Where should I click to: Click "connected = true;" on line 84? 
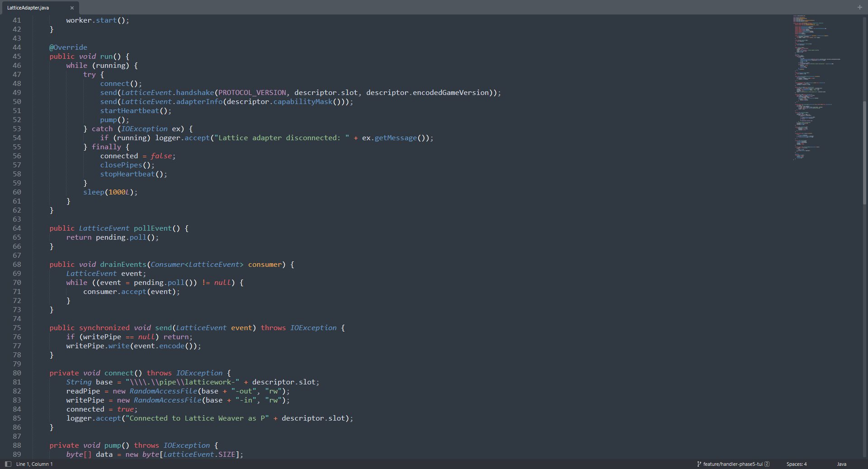(102, 409)
